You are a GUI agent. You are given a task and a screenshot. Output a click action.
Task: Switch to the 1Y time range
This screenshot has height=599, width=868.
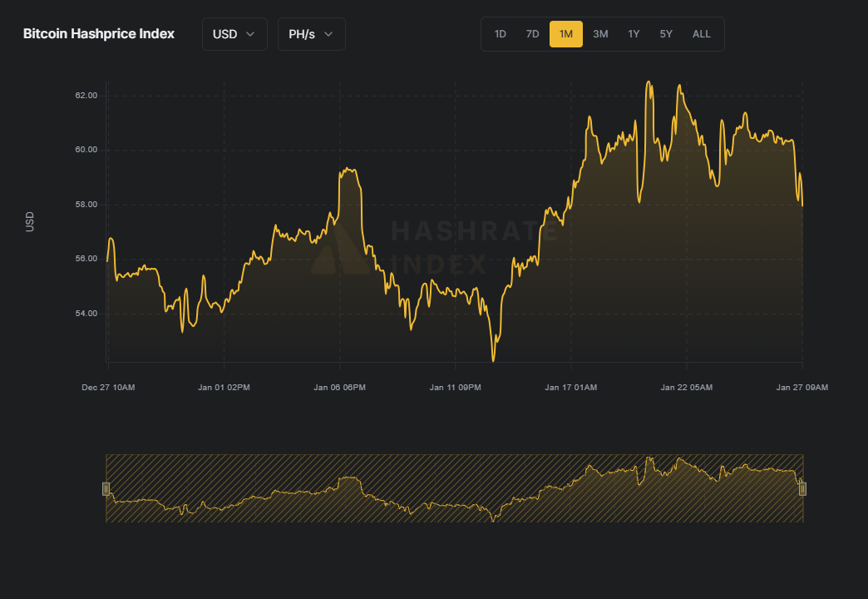point(634,34)
